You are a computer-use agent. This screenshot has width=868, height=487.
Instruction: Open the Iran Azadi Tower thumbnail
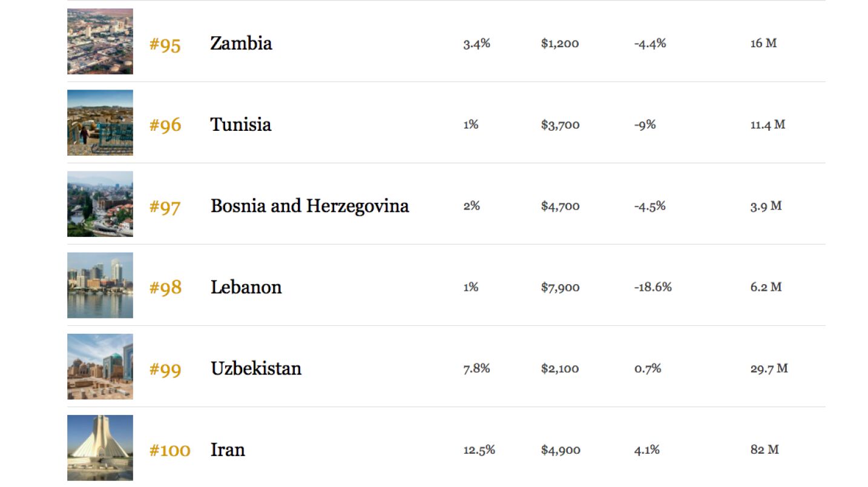(x=100, y=448)
